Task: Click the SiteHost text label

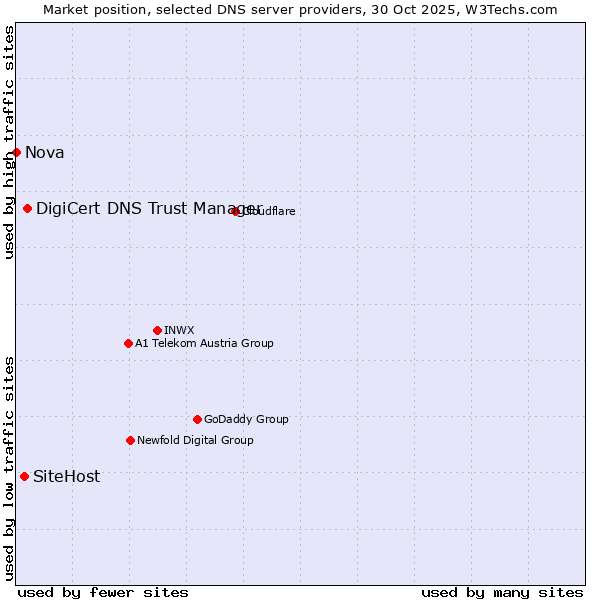Action: click(67, 477)
